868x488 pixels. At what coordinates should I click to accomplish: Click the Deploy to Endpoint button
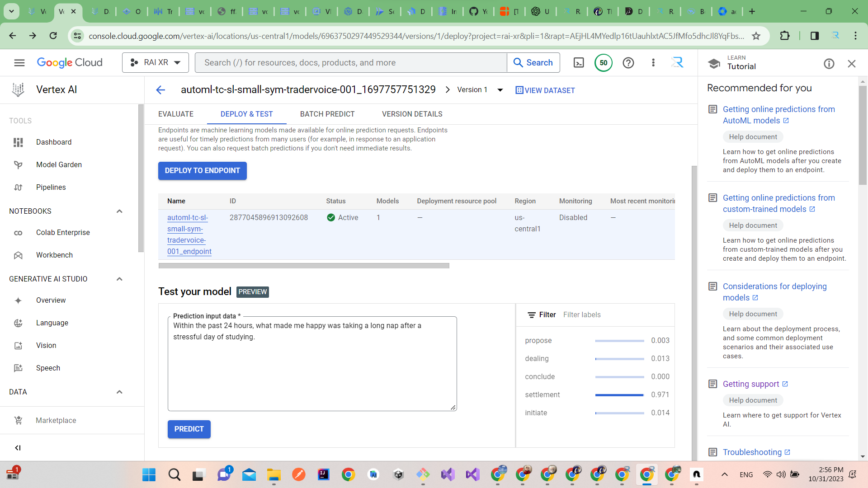[x=202, y=171]
